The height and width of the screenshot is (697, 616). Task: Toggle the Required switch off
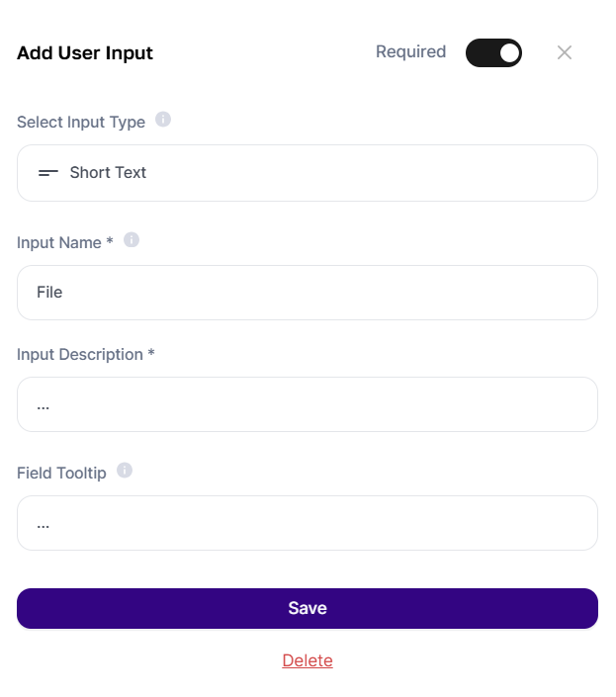[493, 53]
